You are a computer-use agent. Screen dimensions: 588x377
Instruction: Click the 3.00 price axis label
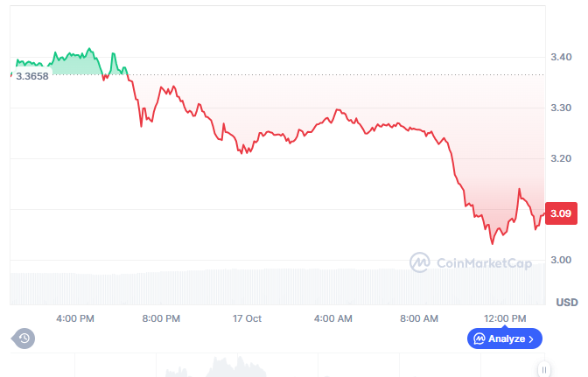pos(561,260)
